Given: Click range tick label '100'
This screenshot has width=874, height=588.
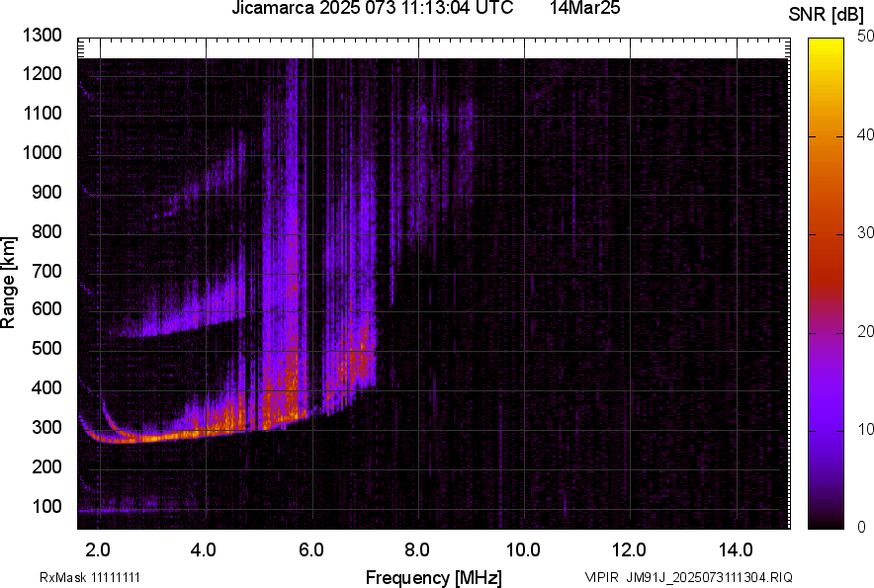Looking at the screenshot, I should (46, 506).
